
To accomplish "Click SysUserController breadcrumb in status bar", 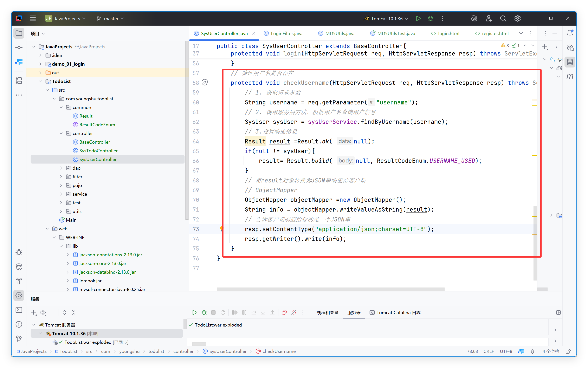I will pyautogui.click(x=225, y=351).
